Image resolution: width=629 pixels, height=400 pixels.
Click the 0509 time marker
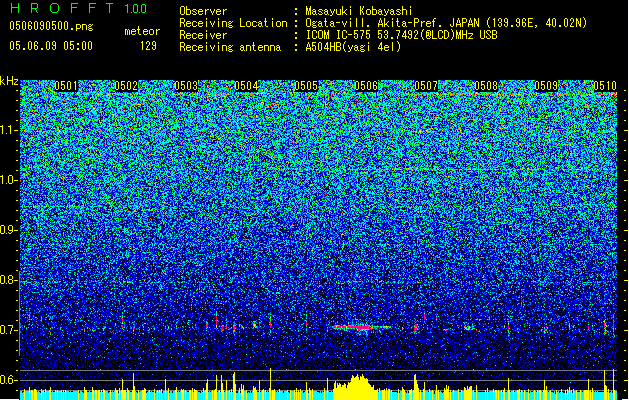[546, 86]
